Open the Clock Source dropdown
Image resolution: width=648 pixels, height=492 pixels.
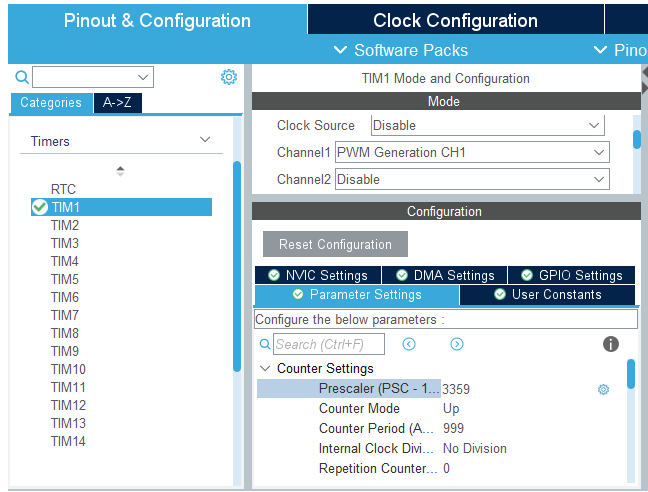pos(595,125)
